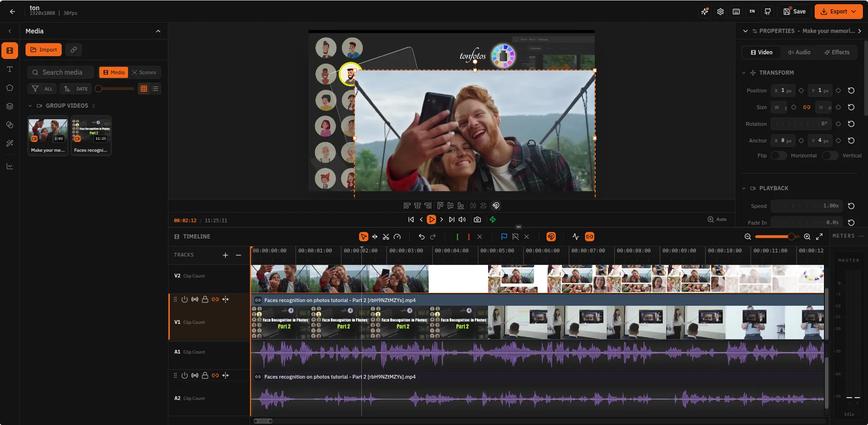Collapse the PROPERTIES panel
Viewport: 868px width, 425px height.
coord(746,31)
